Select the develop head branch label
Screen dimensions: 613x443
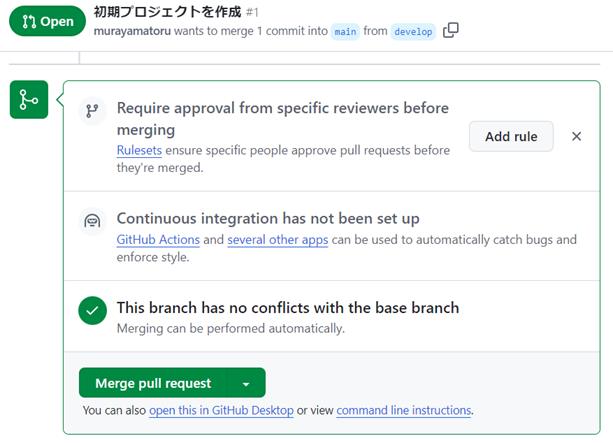[x=413, y=32]
